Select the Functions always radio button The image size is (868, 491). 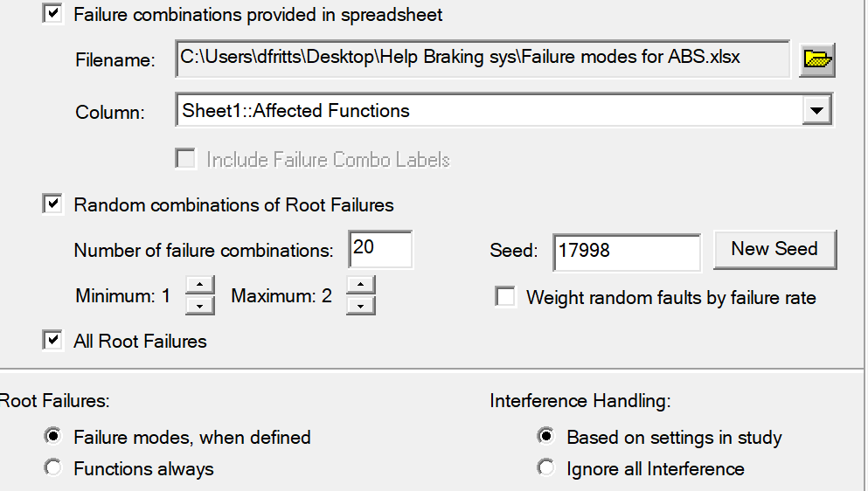53,467
